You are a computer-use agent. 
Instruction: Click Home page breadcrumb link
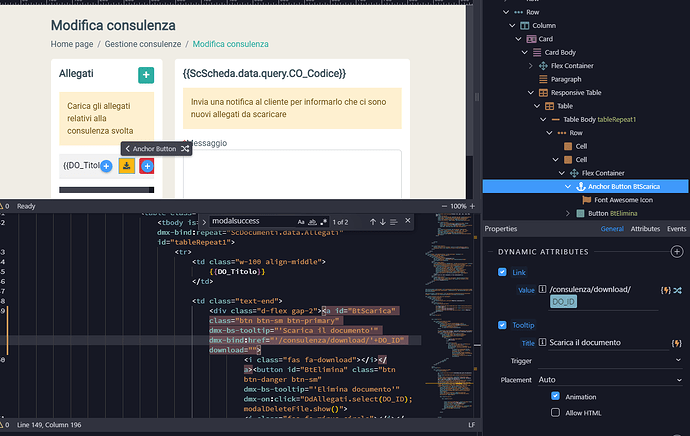coord(72,44)
